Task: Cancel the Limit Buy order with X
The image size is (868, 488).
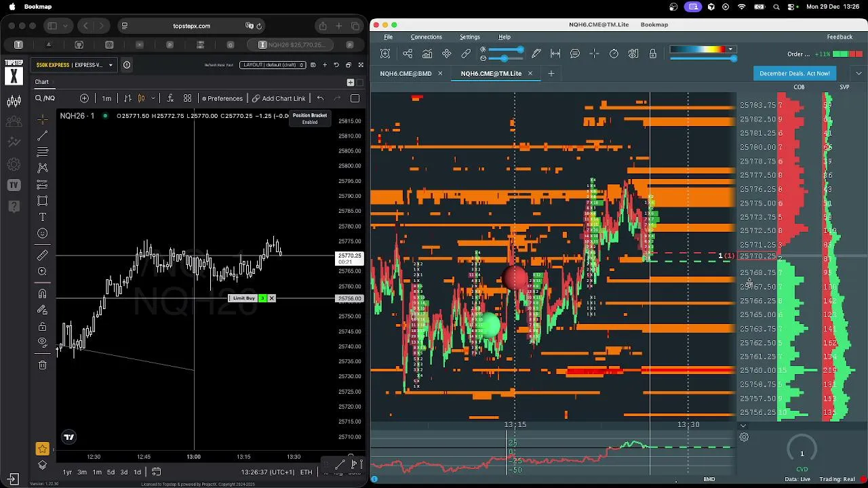Action: pos(271,298)
